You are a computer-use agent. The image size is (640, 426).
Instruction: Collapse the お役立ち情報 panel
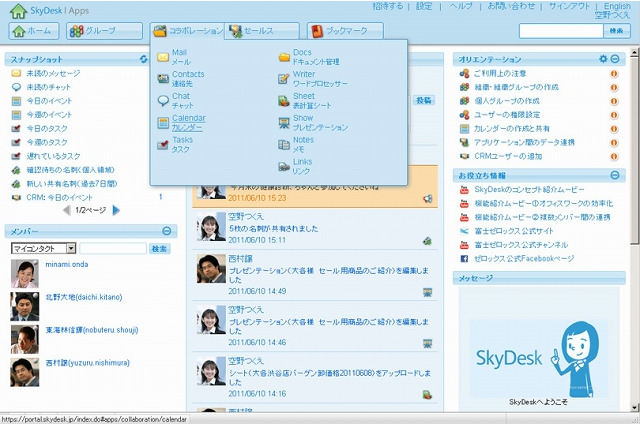(x=615, y=175)
